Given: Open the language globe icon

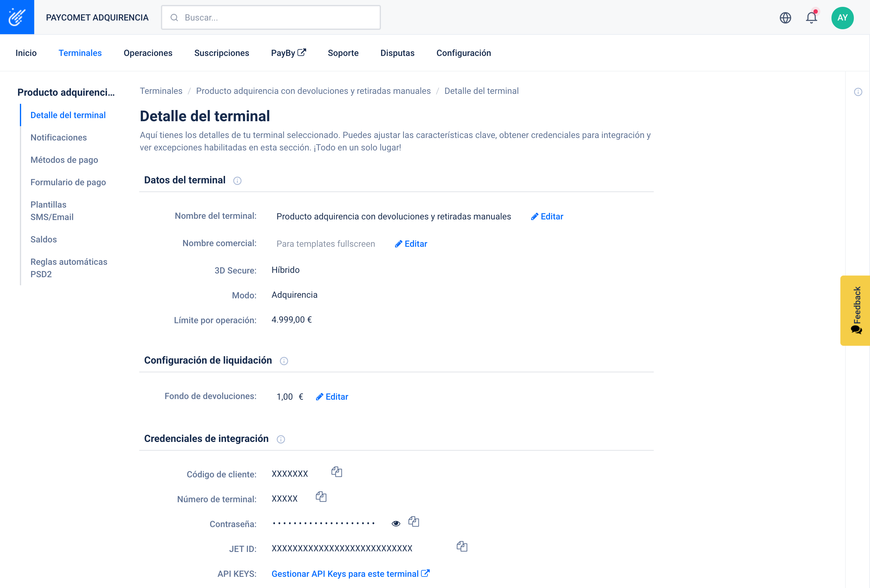Looking at the screenshot, I should tap(785, 18).
